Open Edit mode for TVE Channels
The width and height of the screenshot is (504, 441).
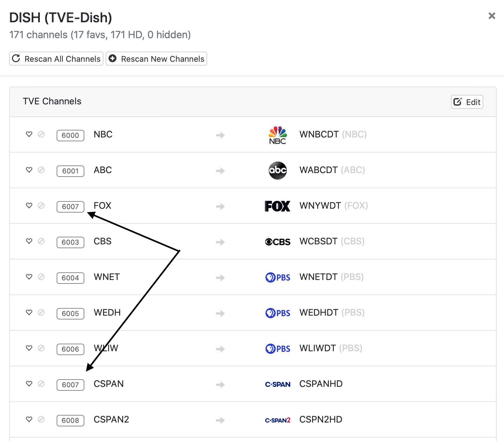pyautogui.click(x=467, y=102)
